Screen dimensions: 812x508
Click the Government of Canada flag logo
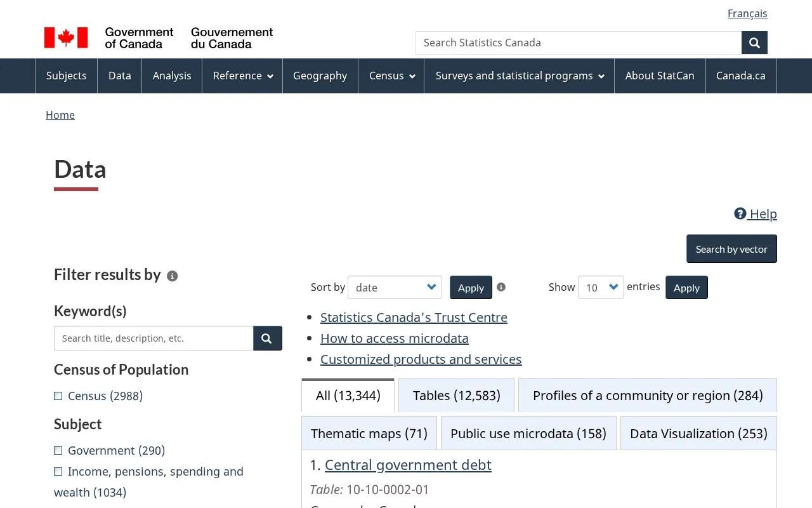pyautogui.click(x=159, y=38)
